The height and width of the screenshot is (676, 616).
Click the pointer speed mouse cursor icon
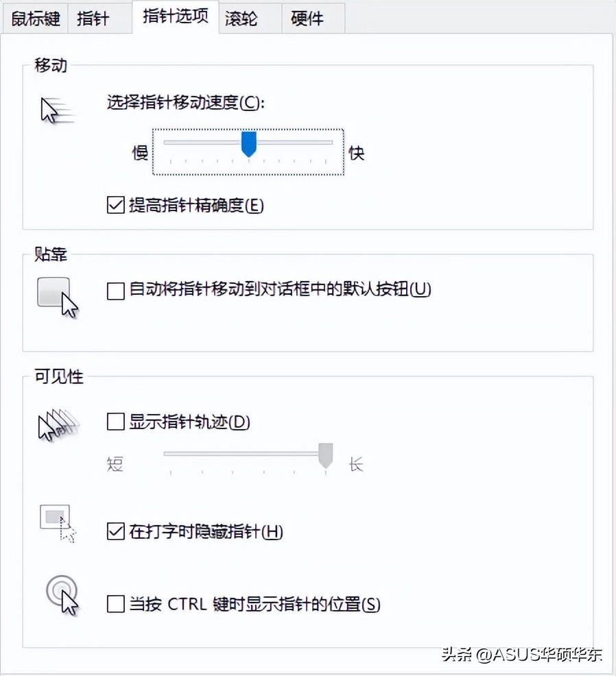(x=55, y=108)
